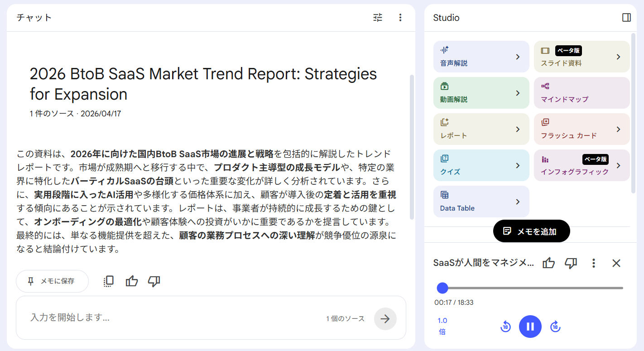The image size is (644, 351).
Task: Like the chat summary response
Action: click(x=132, y=281)
